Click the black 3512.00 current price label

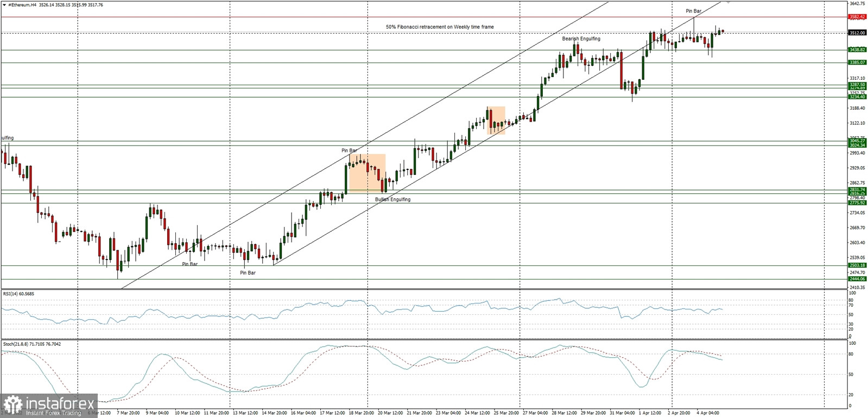point(857,33)
